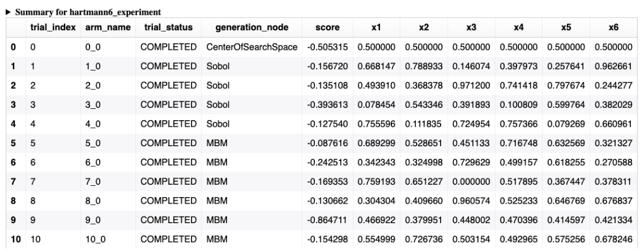Expand the Summary for hartmann6_experiment disclosure triangle
644x251 pixels.
click(8, 12)
